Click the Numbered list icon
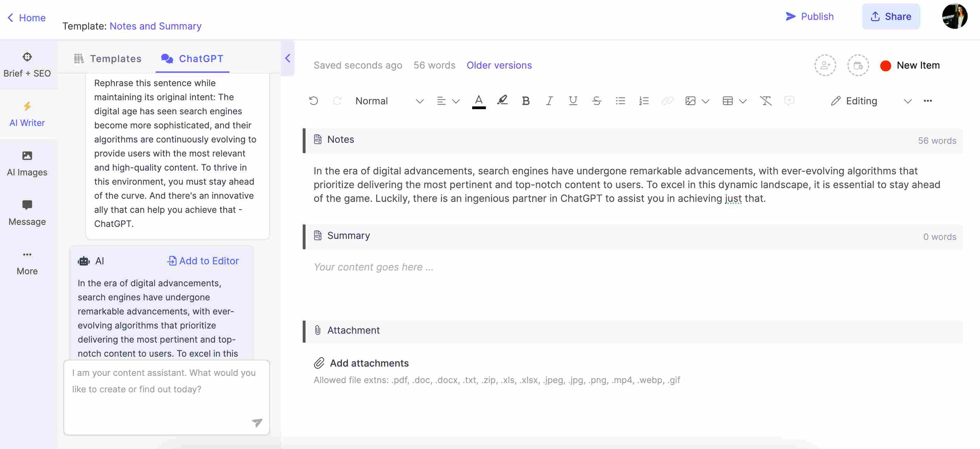Viewport: 980px width, 449px height. click(643, 101)
